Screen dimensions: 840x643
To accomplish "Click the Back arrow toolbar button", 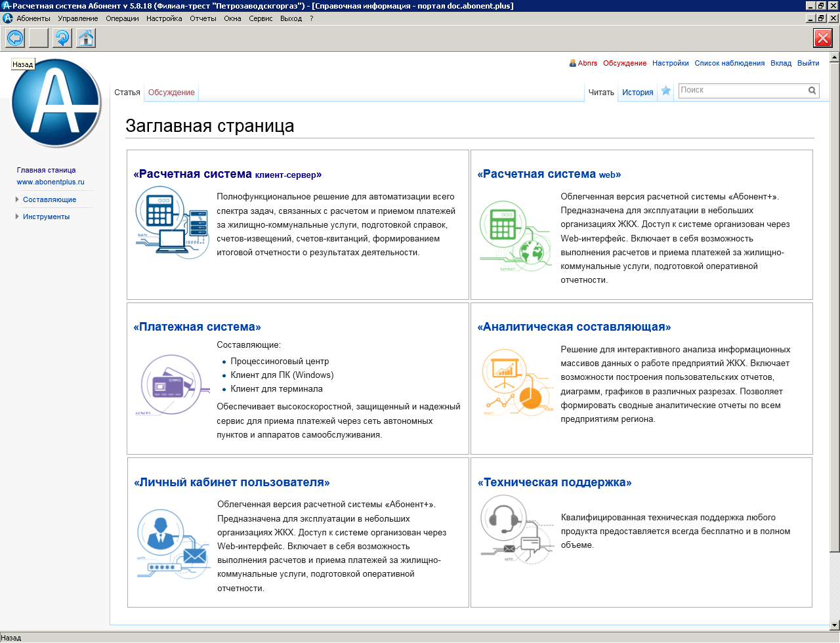I will tap(15, 38).
